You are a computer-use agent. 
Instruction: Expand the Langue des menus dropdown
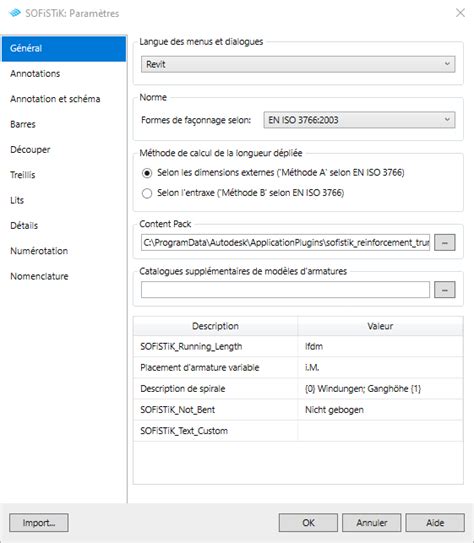pyautogui.click(x=298, y=64)
